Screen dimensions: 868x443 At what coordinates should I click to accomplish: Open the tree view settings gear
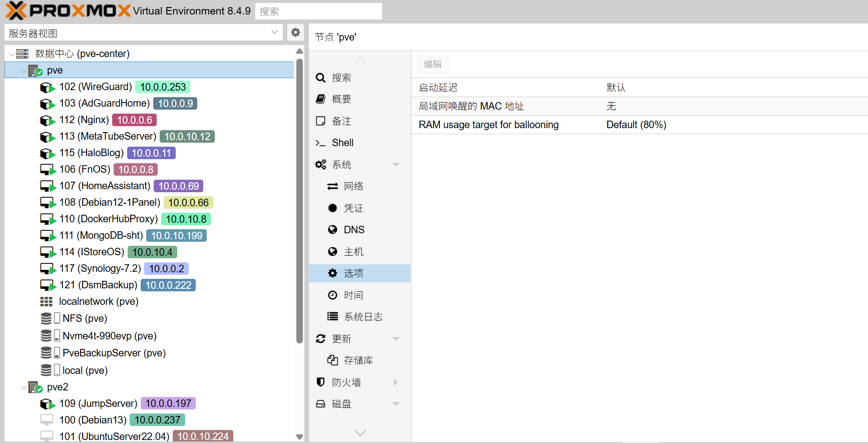pyautogui.click(x=296, y=33)
